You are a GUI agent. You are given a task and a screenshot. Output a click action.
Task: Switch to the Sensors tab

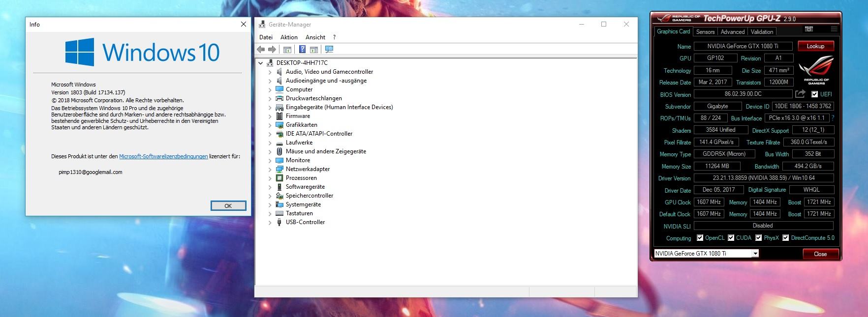click(x=705, y=32)
